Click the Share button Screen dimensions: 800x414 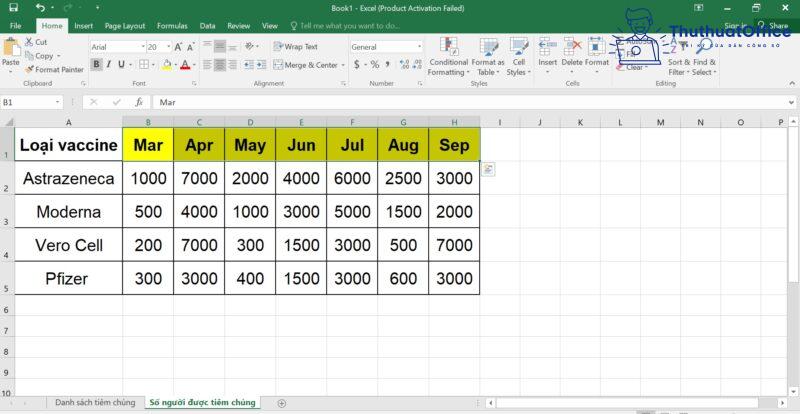click(x=773, y=26)
